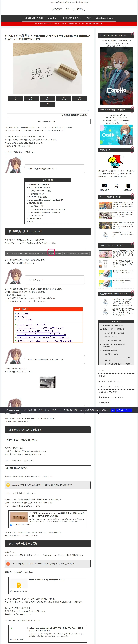Jump to 黒歴史そのもののウェブ魚拓 in contents
This screenshot has height=644, width=138.
click(x=41, y=191)
